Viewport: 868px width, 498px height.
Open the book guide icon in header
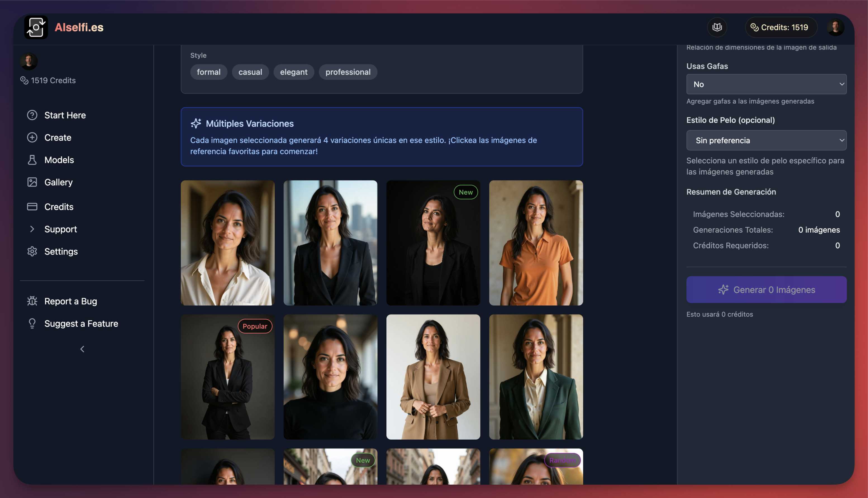point(717,27)
